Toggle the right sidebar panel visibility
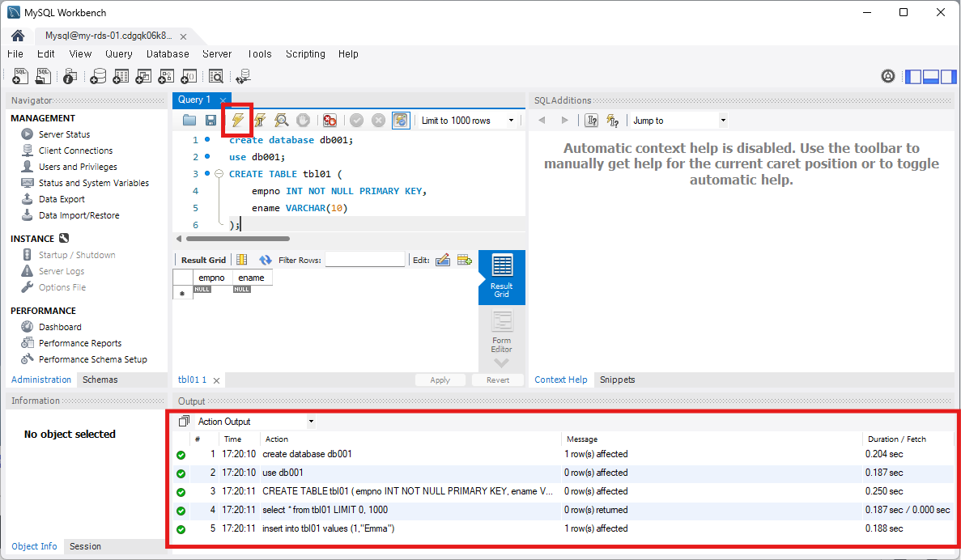961x560 pixels. (948, 77)
